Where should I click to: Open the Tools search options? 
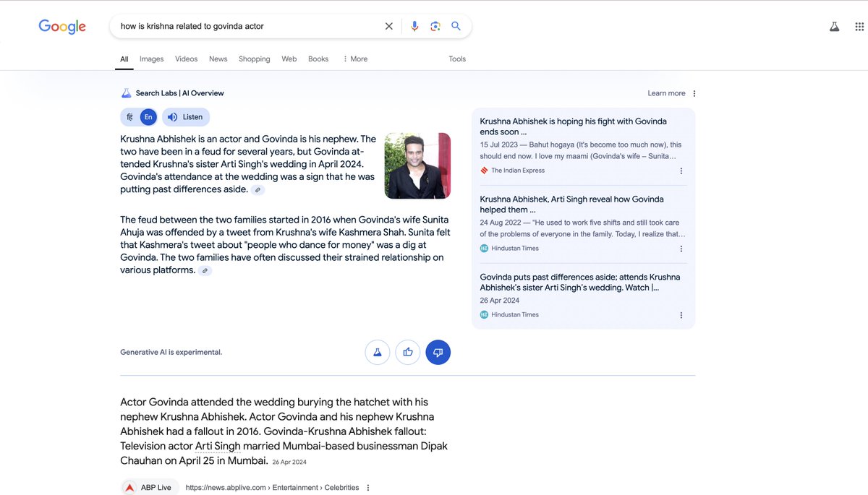457,59
